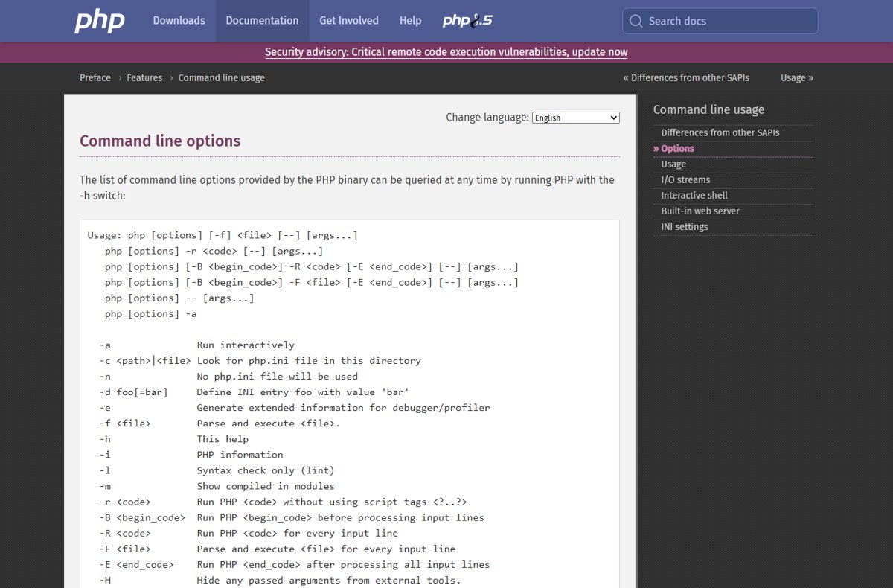The image size is (893, 588).
Task: Open sidebar heading Command line usage
Action: click(708, 109)
